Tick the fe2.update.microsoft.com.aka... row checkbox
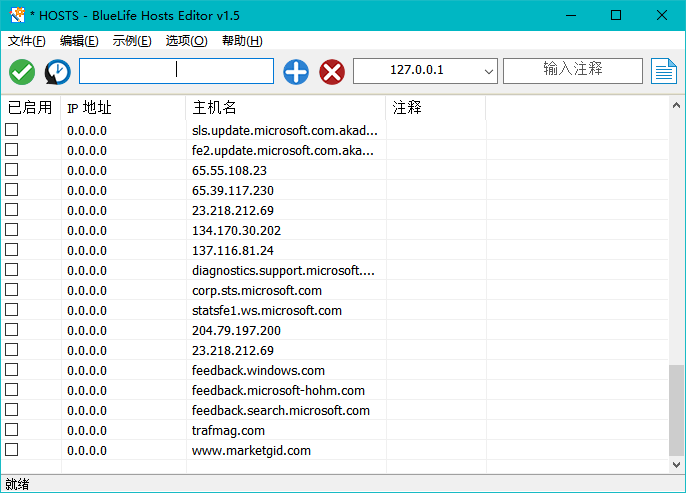The height and width of the screenshot is (493, 686). pyautogui.click(x=12, y=150)
